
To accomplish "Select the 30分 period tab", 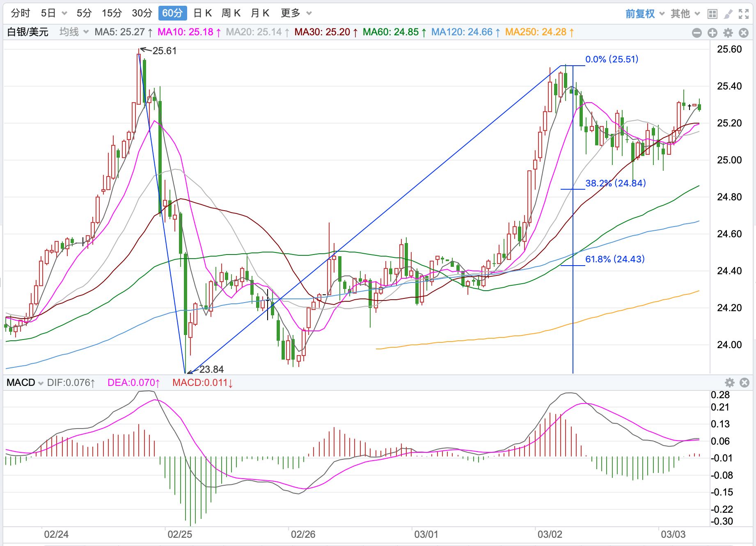I will point(142,13).
